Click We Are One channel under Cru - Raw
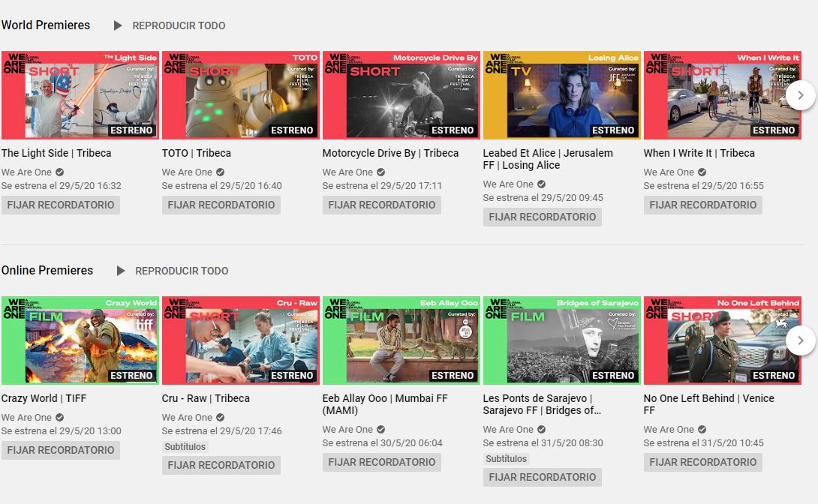 pos(188,418)
